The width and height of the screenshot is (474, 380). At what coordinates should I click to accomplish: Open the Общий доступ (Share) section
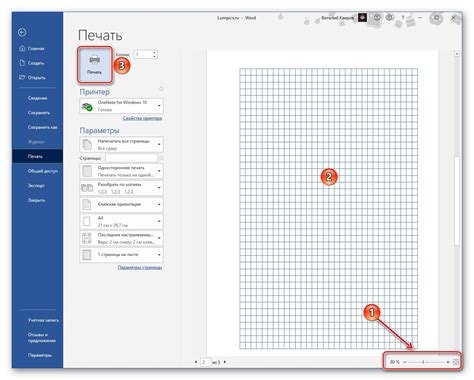[x=42, y=171]
